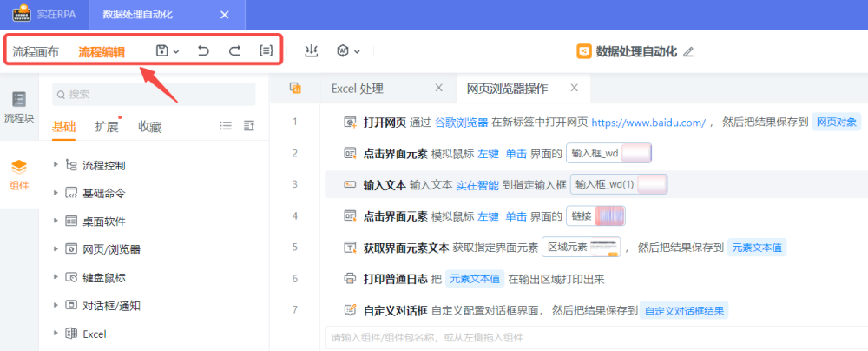Image resolution: width=868 pixels, height=351 pixels.
Task: Open the 流程块 sidebar panel
Action: [x=19, y=107]
